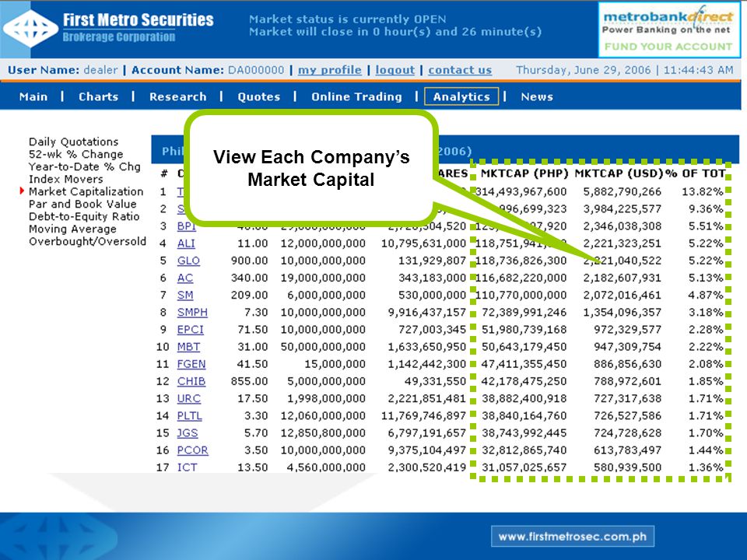Open the JGS stock link

click(x=188, y=432)
